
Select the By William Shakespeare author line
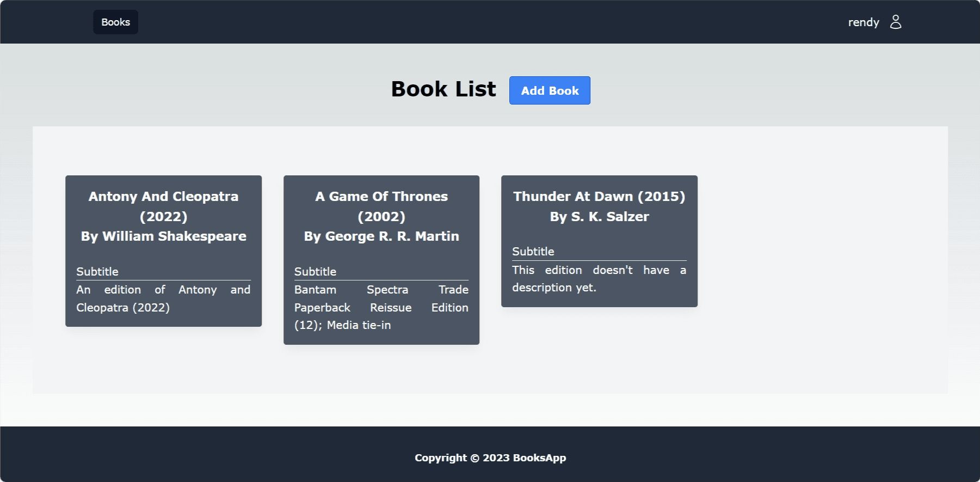coord(163,236)
